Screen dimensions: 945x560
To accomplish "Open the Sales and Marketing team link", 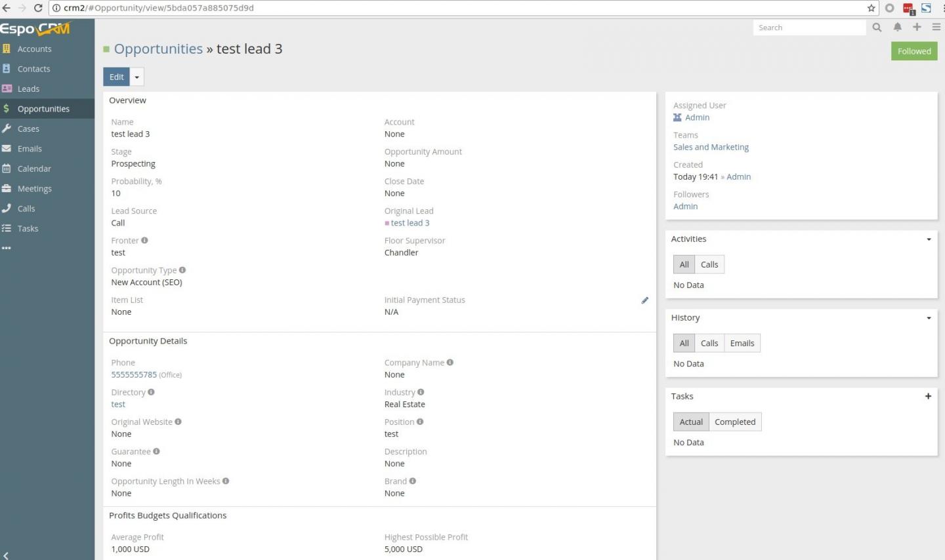I will (x=711, y=147).
